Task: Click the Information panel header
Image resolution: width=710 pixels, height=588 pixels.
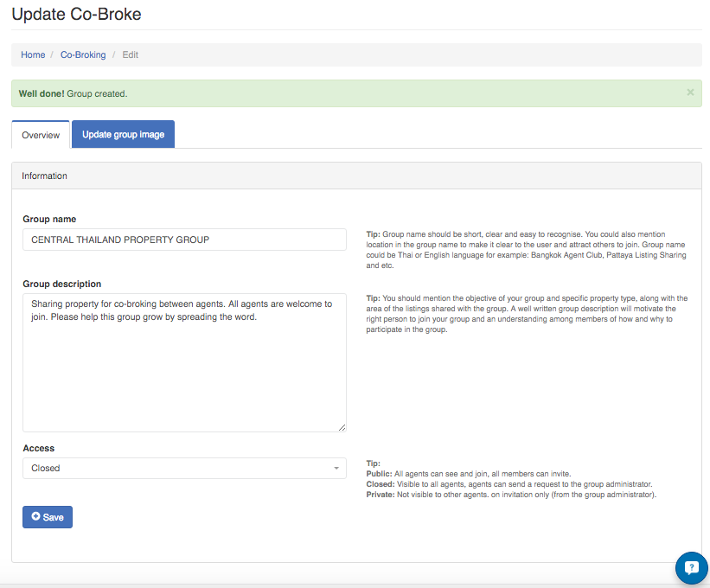Action: click(45, 176)
